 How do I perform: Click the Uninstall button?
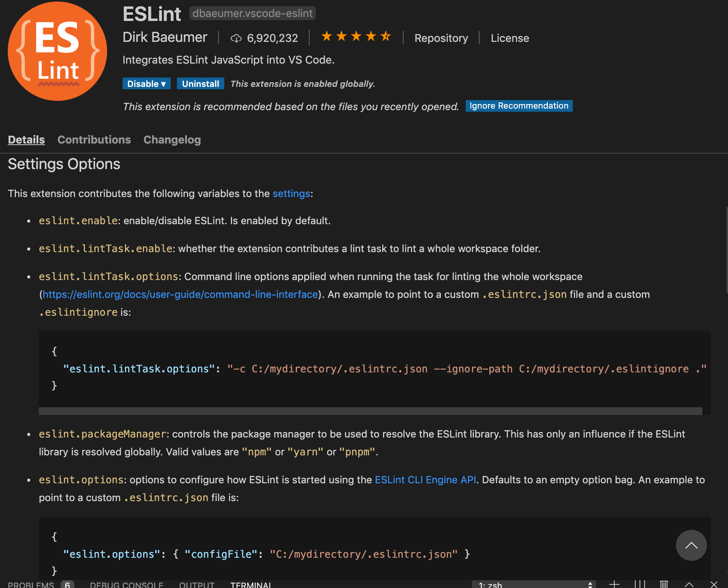tap(200, 84)
